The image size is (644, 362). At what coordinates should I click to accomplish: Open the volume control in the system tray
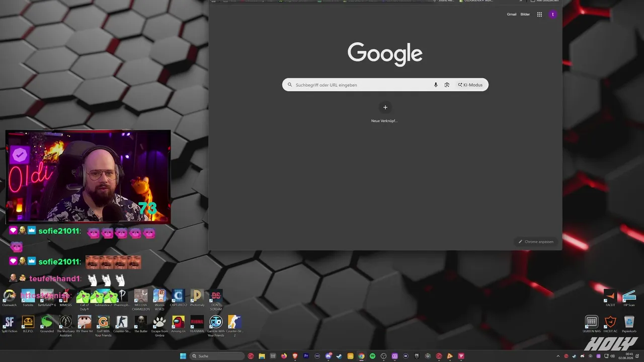612,356
